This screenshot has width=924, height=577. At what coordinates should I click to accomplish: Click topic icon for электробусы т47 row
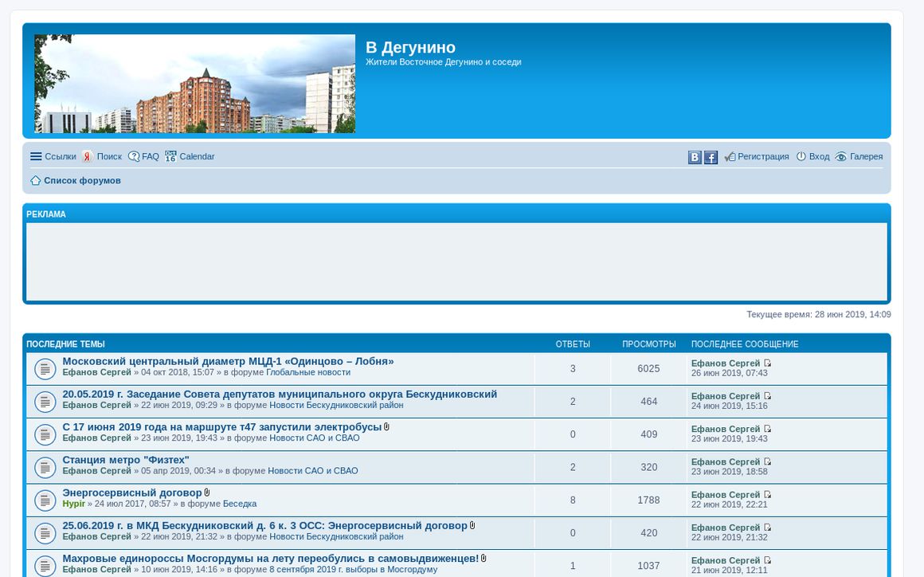pyautogui.click(x=45, y=435)
